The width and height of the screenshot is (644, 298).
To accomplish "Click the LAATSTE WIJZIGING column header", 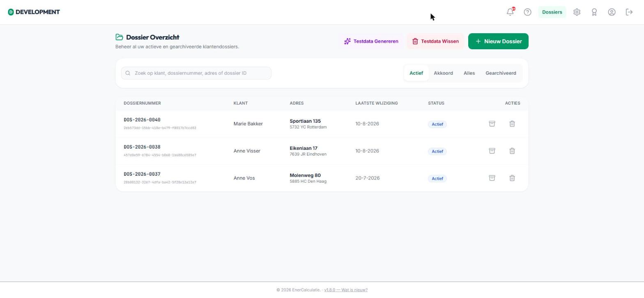I will [x=376, y=103].
